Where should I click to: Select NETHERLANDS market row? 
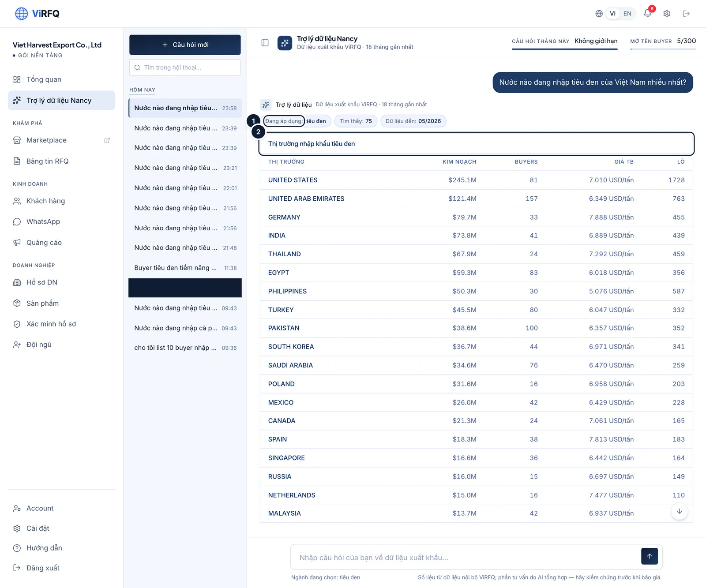(x=476, y=495)
